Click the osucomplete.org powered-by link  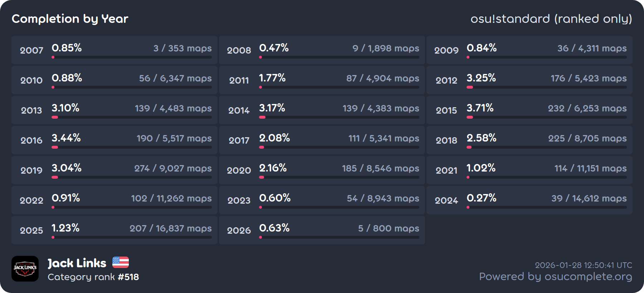tap(555, 277)
